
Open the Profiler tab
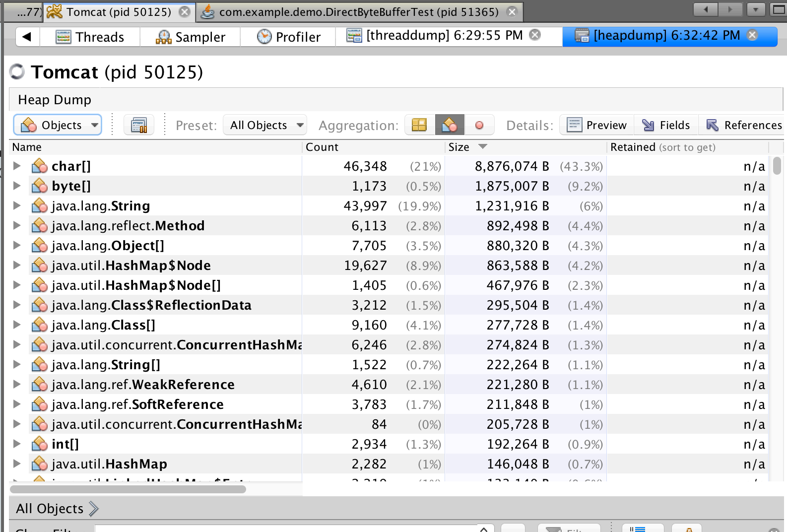tap(288, 37)
